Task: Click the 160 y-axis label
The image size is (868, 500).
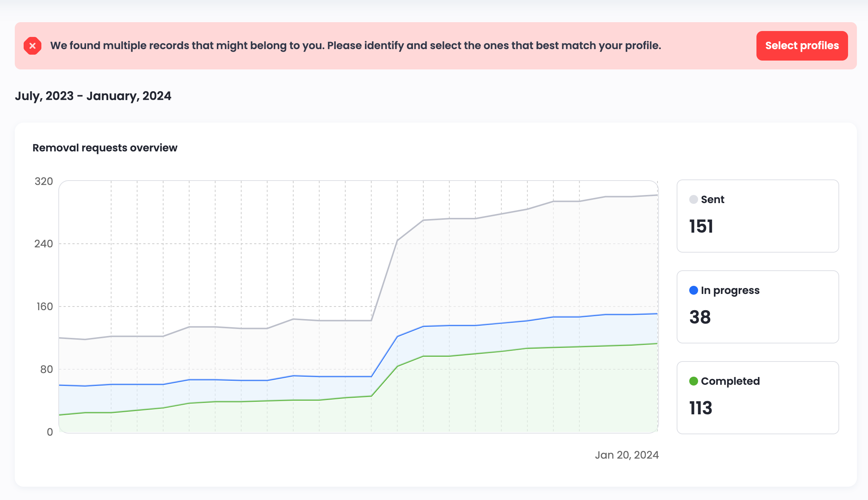Action: coord(44,306)
